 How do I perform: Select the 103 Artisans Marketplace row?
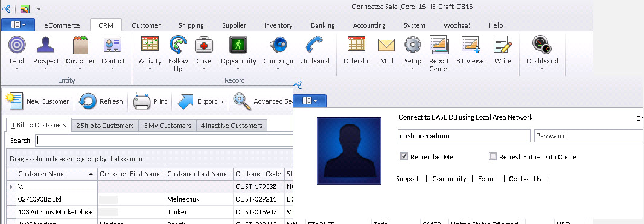pyautogui.click(x=150, y=212)
